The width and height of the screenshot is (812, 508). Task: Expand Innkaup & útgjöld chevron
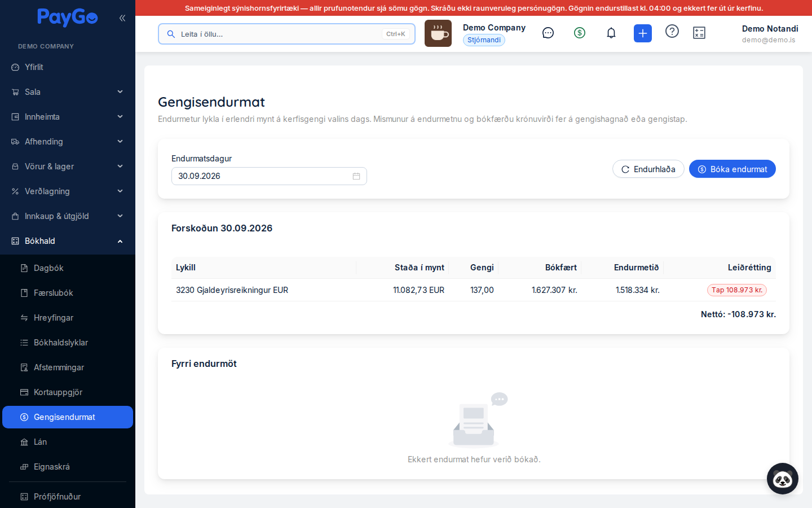point(120,216)
